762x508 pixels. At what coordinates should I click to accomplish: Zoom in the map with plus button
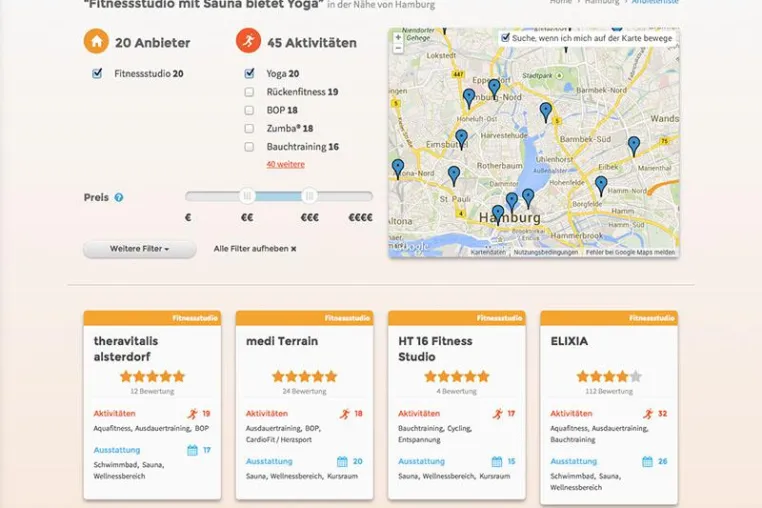point(398,37)
